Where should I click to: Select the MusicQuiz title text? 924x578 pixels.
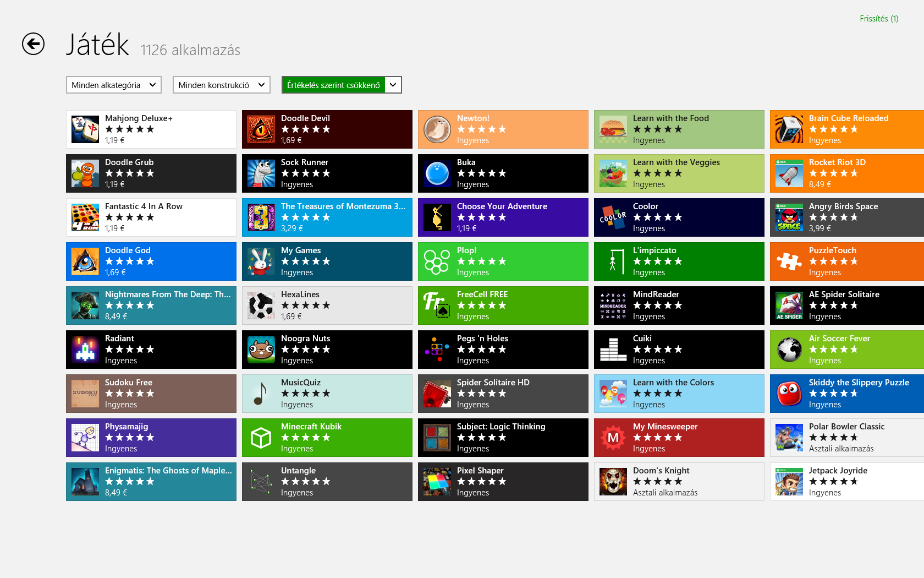tap(301, 383)
